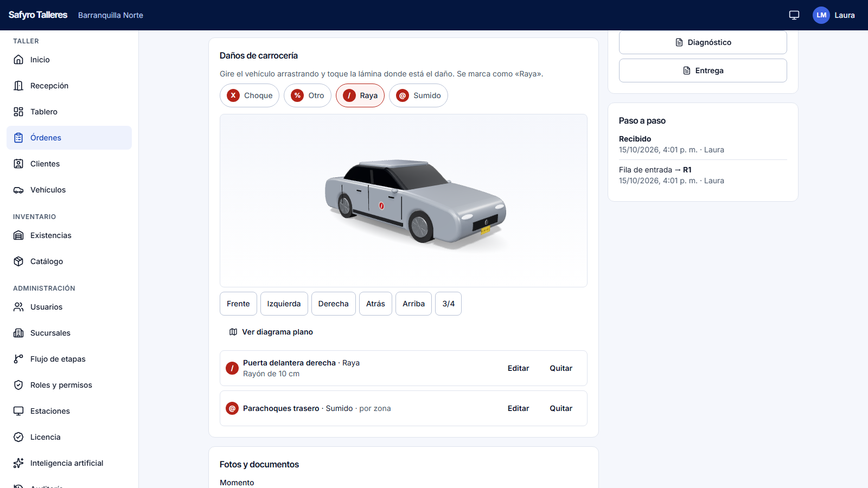Viewport: 868px width, 488px height.
Task: Switch car view to Derecha
Action: 334,304
